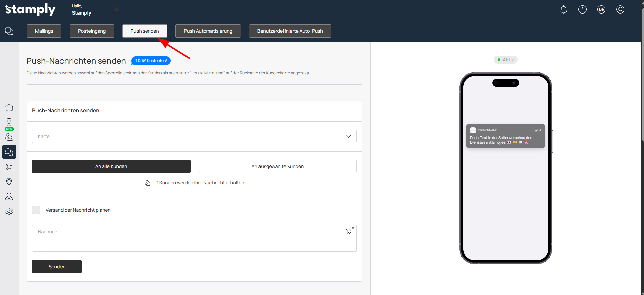
Task: Open the info circle icon
Action: coord(582,9)
